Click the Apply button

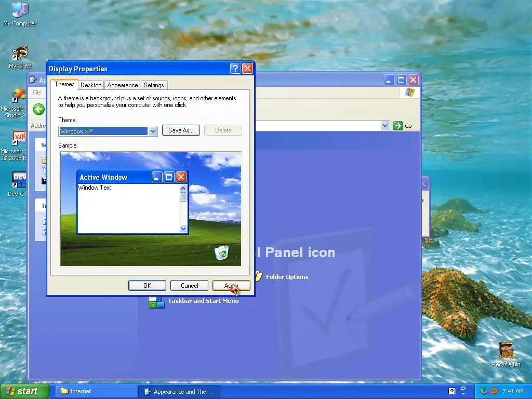(231, 286)
